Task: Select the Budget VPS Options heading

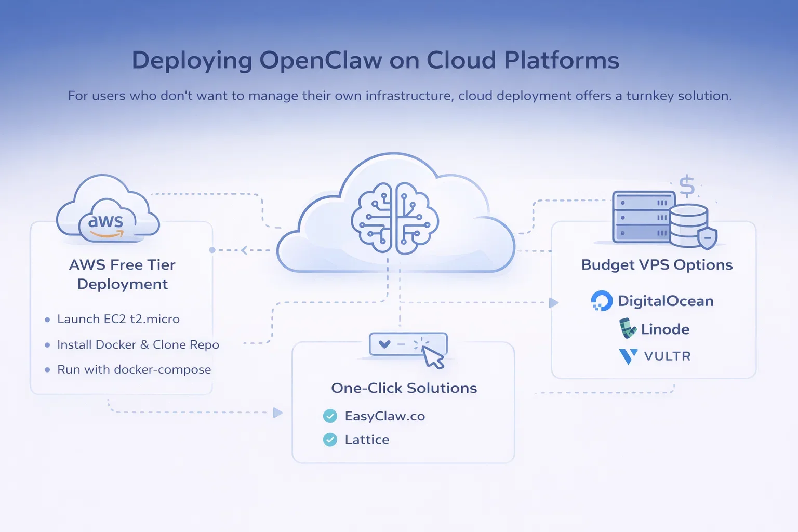Action: tap(657, 265)
